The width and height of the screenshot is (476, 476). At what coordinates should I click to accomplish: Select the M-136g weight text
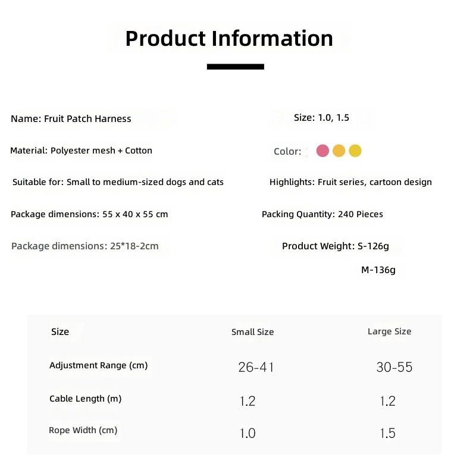click(x=378, y=270)
